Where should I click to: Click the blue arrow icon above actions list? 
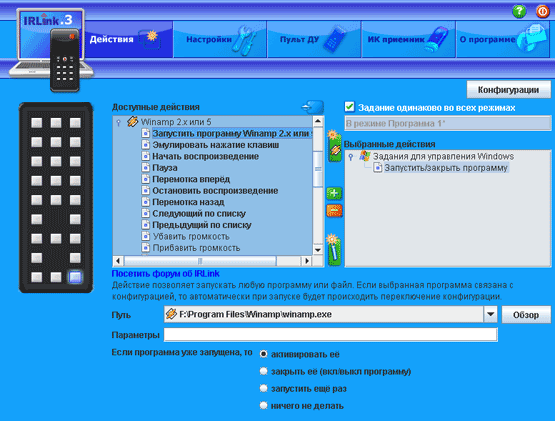pyautogui.click(x=313, y=107)
